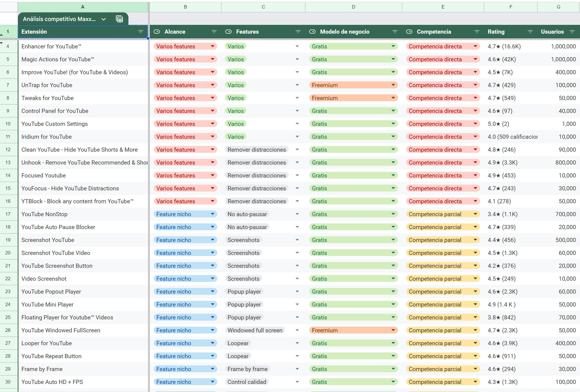
Task: Open the table name dropdown labeled Análisis competitivo Maxx
Action: tap(104, 19)
